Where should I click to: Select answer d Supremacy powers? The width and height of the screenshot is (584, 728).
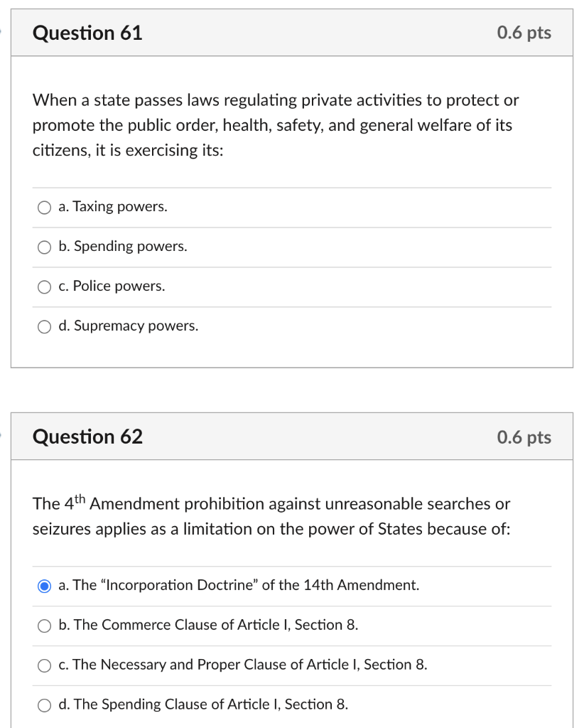44,326
